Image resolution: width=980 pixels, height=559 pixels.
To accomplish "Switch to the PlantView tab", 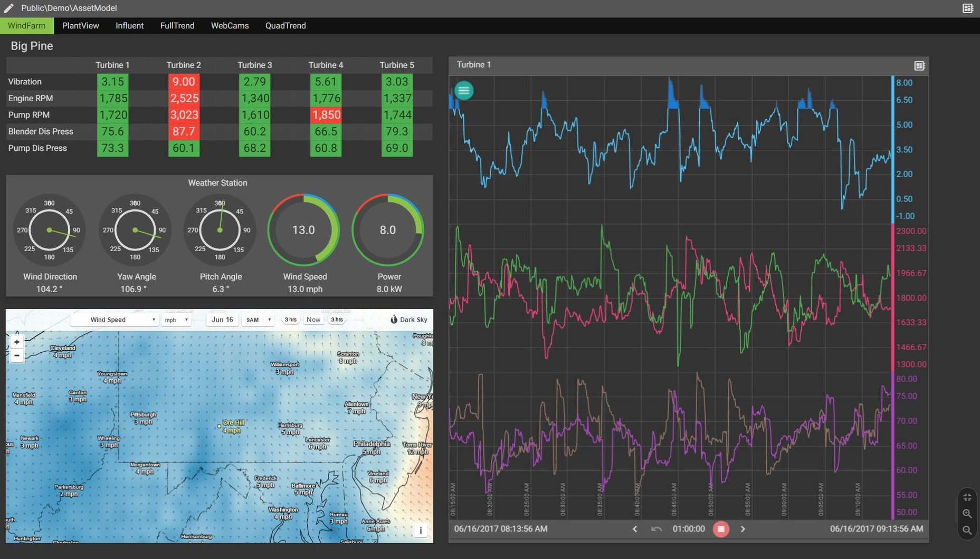I will [x=80, y=26].
